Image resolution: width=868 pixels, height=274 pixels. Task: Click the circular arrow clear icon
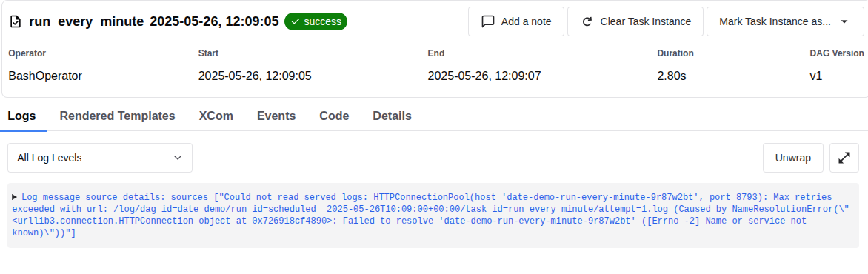587,21
